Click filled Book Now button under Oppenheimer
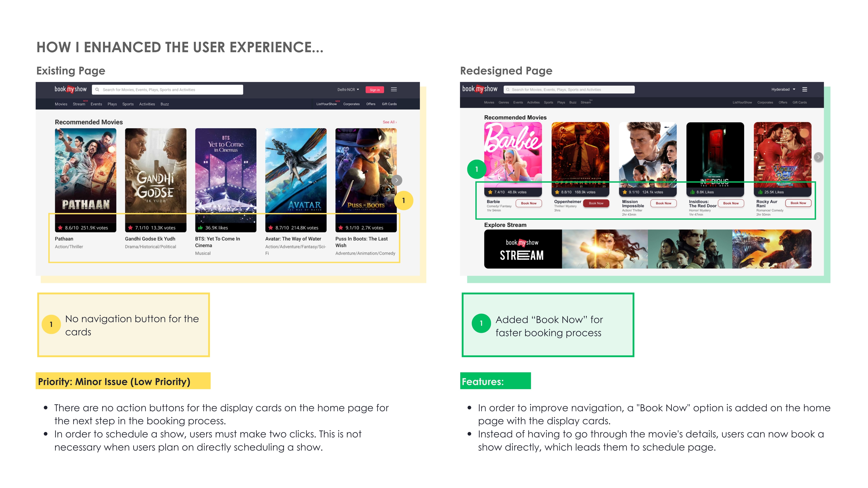The width and height of the screenshot is (868, 488). (596, 203)
